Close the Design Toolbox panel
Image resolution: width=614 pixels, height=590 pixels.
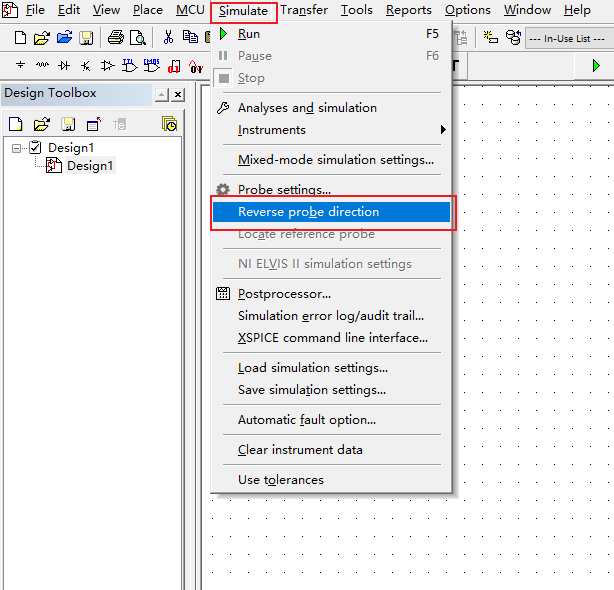[178, 95]
